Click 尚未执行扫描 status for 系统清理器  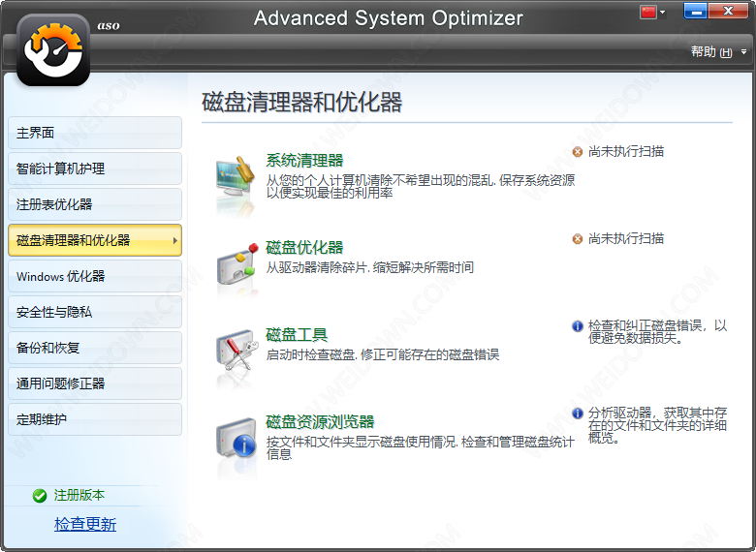tap(626, 152)
